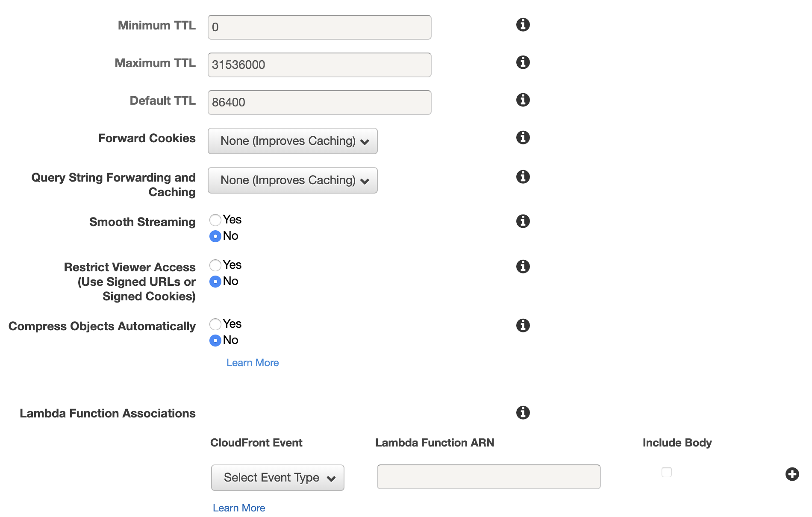Click the info icon beside Default TTL
812x517 pixels.
coord(523,100)
